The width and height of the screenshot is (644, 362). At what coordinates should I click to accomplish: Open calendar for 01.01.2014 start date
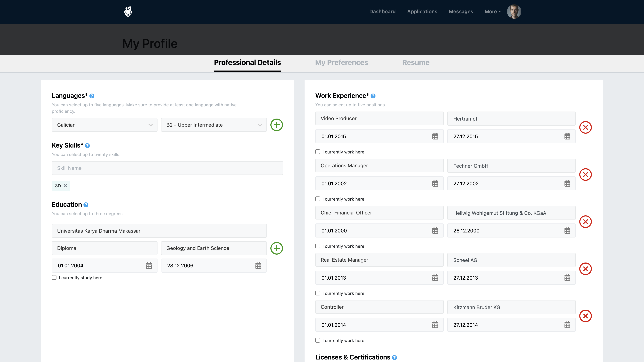435,325
